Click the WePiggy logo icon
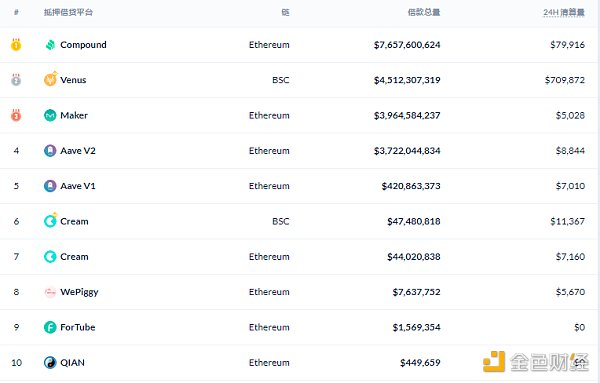This screenshot has width=600, height=383. (x=50, y=292)
